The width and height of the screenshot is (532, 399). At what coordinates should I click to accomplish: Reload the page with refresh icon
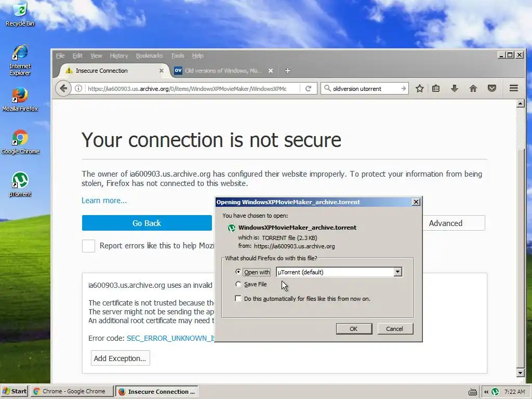[308, 88]
